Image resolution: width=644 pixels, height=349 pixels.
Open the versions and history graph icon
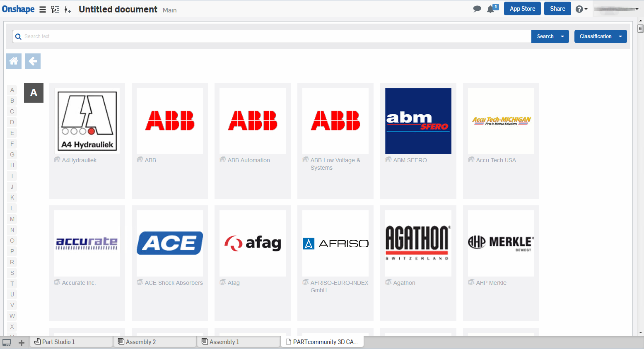(x=55, y=10)
